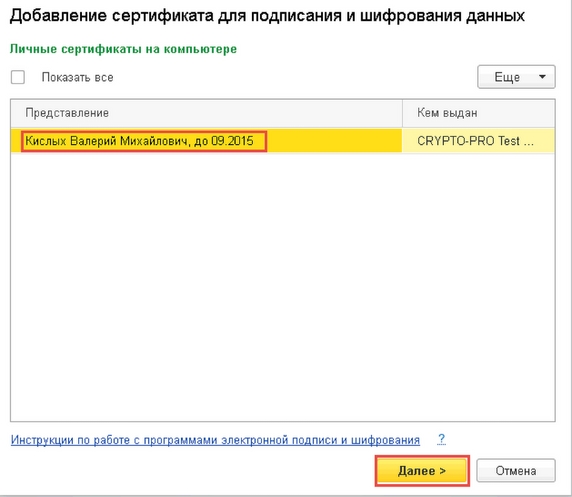Click the ellipsis after CRYPTO-PRO Test

click(x=529, y=142)
